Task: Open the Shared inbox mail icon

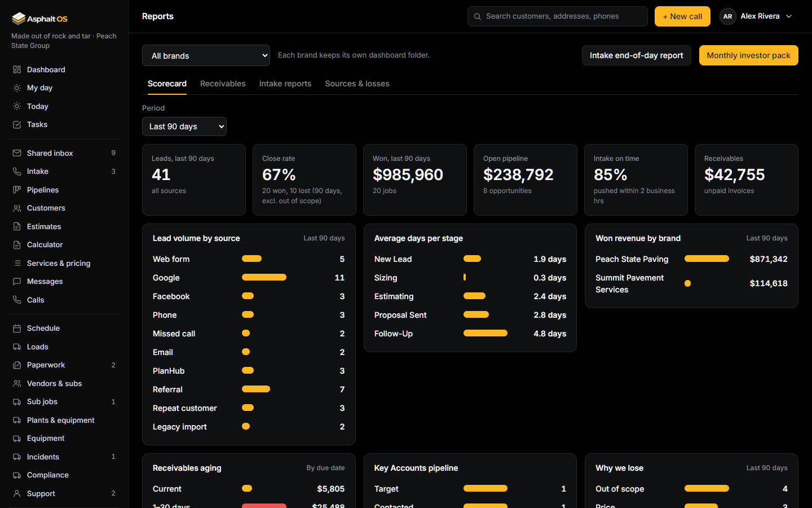Action: 17,153
